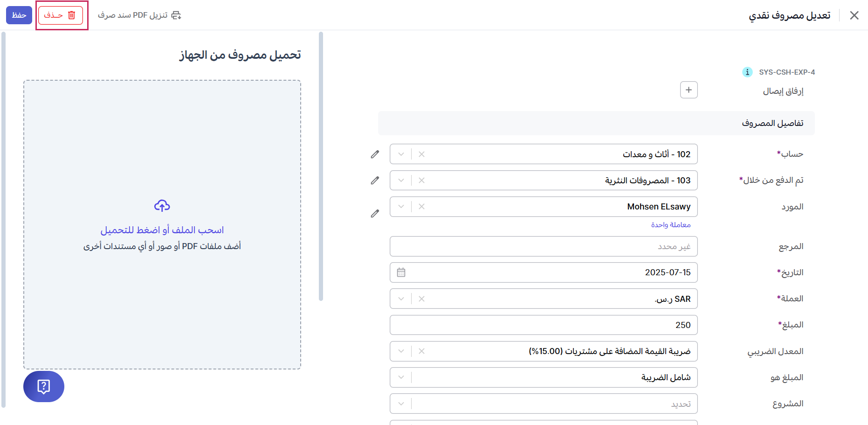Open the one-transaction link under supplier
Image resolution: width=868 pixels, height=425 pixels.
click(671, 225)
